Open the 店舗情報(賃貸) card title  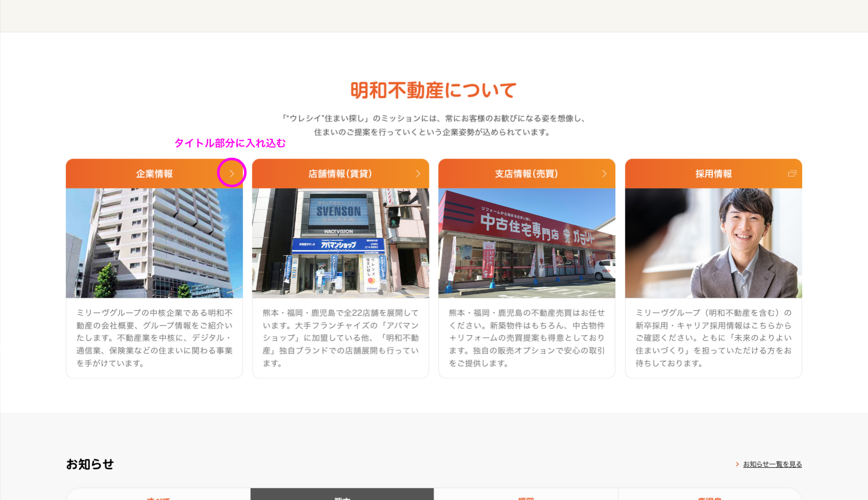click(340, 174)
